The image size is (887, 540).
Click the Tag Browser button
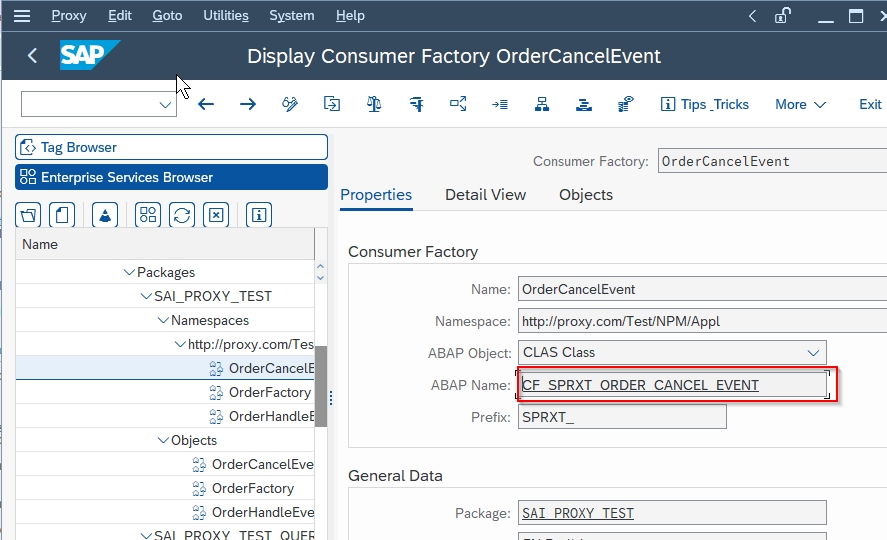[x=171, y=147]
